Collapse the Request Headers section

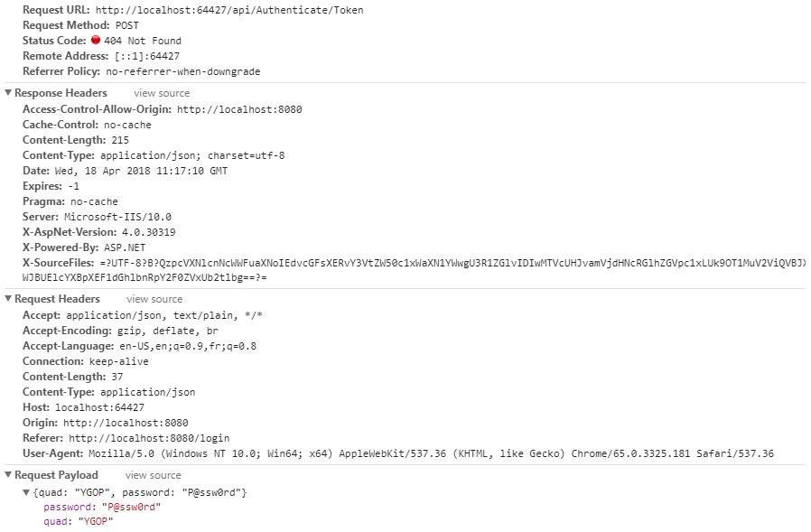tap(8, 299)
